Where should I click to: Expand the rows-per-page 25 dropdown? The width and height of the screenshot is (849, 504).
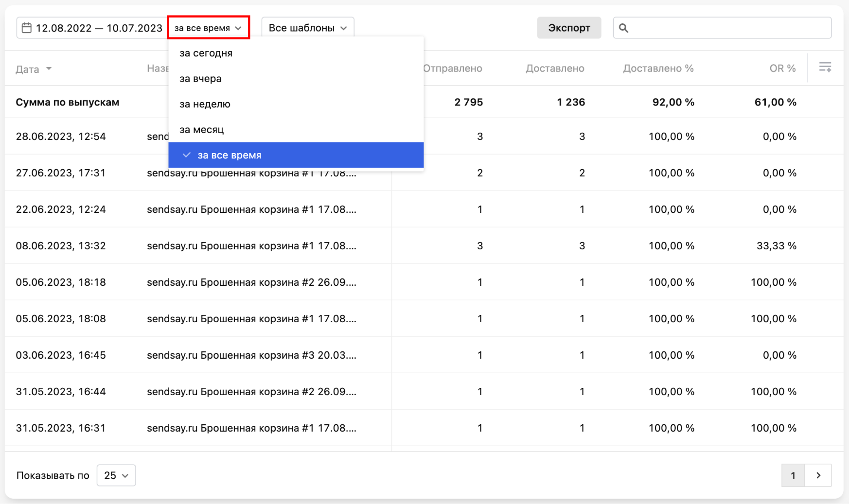pyautogui.click(x=116, y=475)
